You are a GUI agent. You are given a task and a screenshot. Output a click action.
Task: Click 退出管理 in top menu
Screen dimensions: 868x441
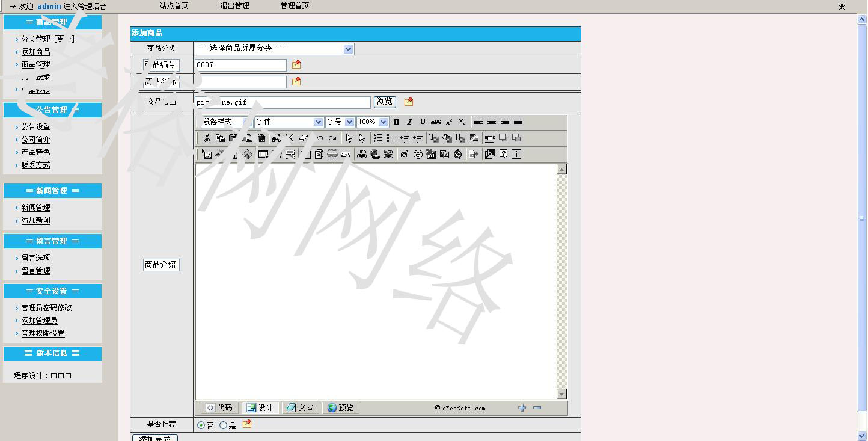point(234,6)
